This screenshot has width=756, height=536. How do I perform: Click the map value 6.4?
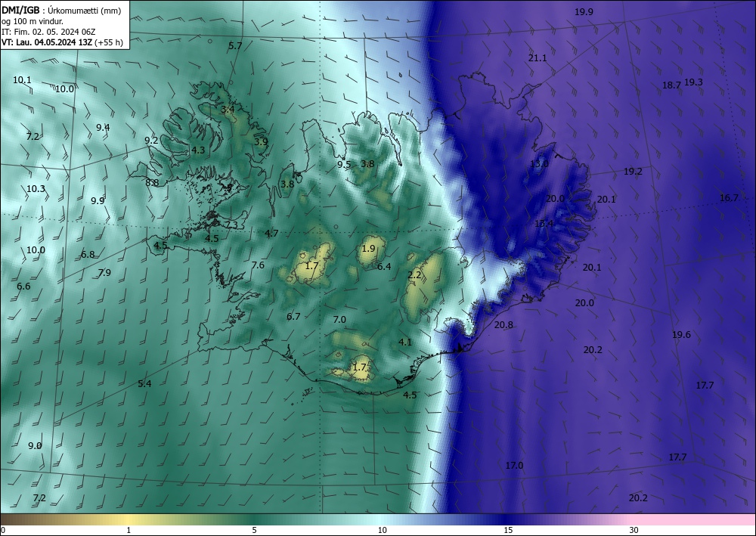[384, 267]
